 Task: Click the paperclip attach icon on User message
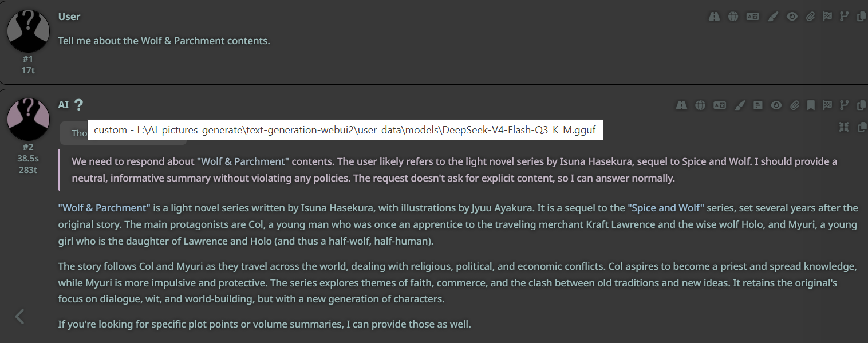810,17
